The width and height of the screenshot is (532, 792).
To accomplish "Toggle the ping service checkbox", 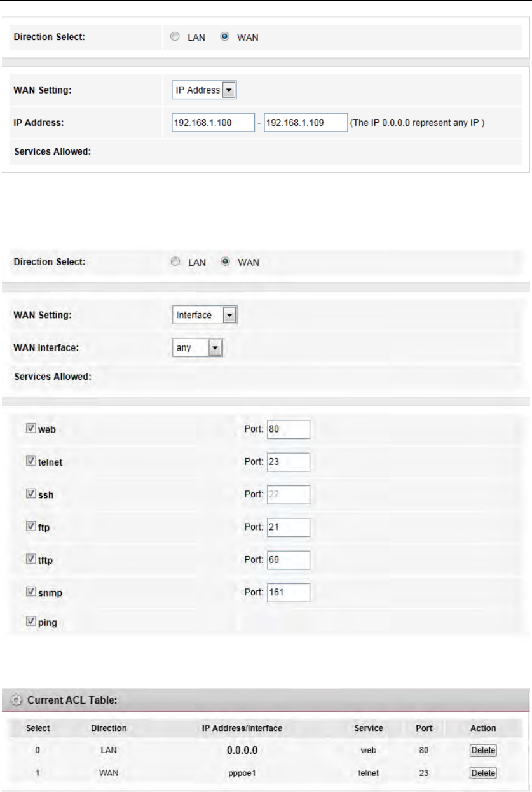I will pyautogui.click(x=30, y=622).
